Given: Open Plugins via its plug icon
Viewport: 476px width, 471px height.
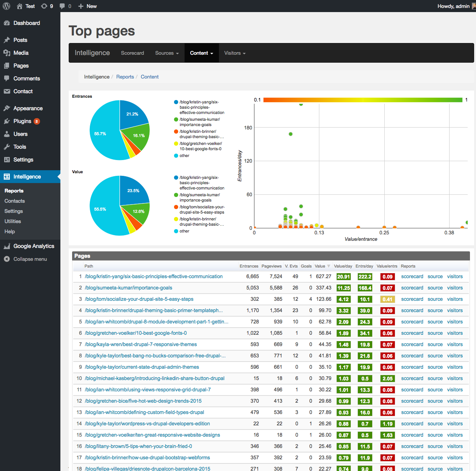Looking at the screenshot, I should click(7, 121).
